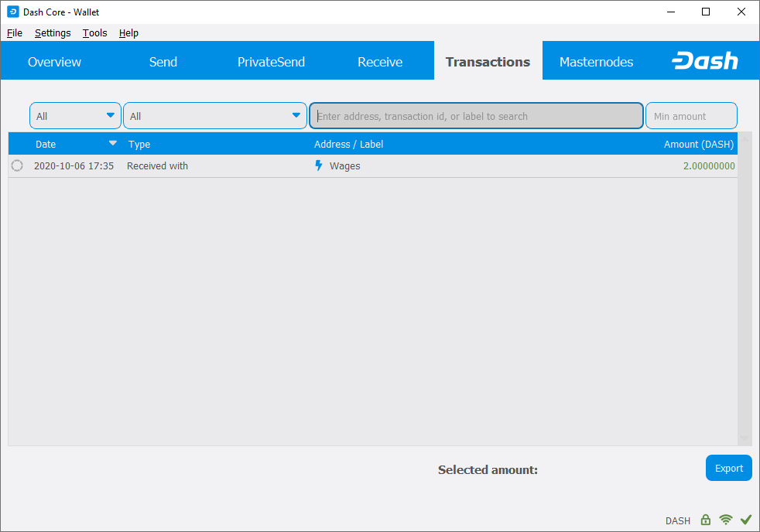
Task: Go to the Masternodes tab
Action: [x=596, y=62]
